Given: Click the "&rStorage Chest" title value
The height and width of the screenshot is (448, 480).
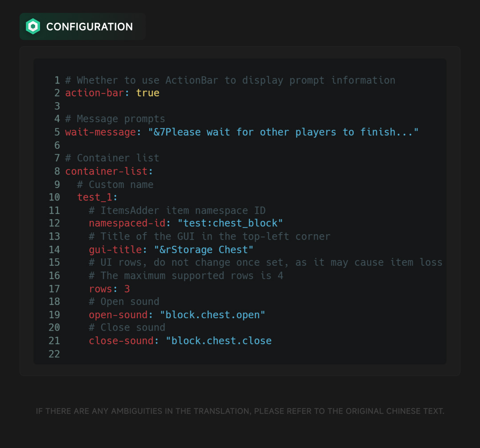Looking at the screenshot, I should click(204, 250).
